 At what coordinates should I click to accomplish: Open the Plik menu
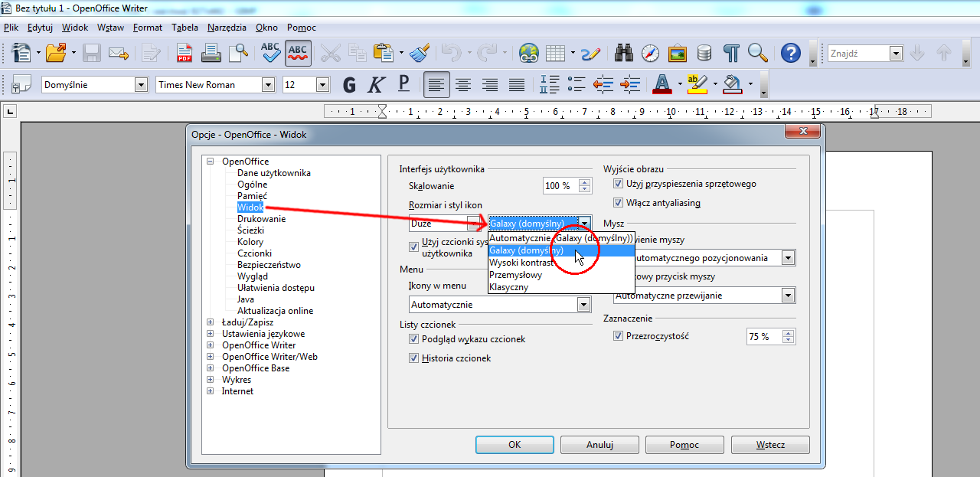11,28
